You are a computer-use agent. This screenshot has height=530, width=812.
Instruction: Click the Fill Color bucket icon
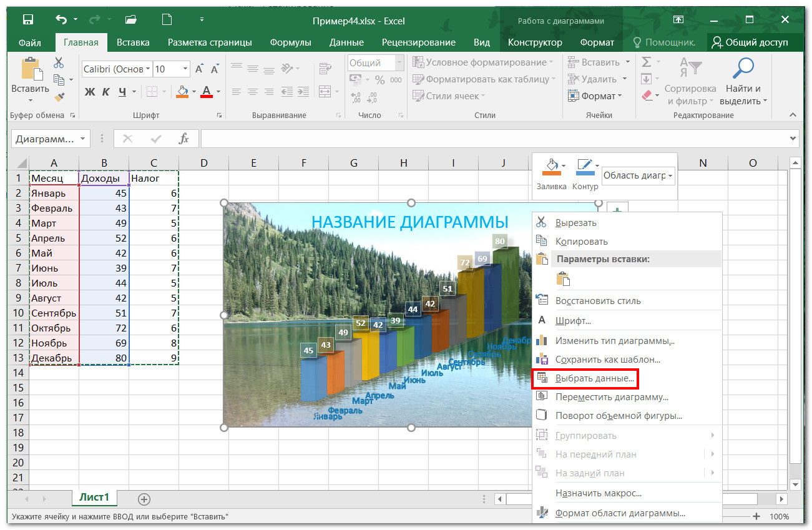coord(182,92)
